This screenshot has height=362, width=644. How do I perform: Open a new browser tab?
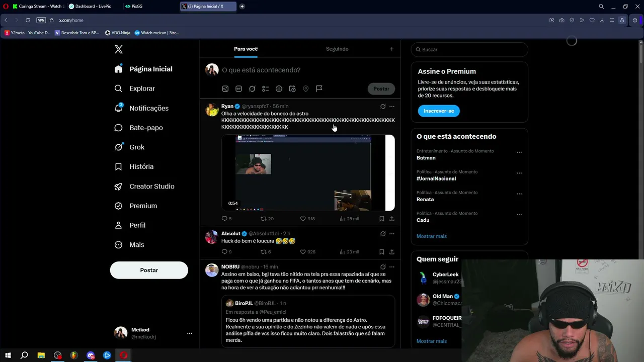242,7
